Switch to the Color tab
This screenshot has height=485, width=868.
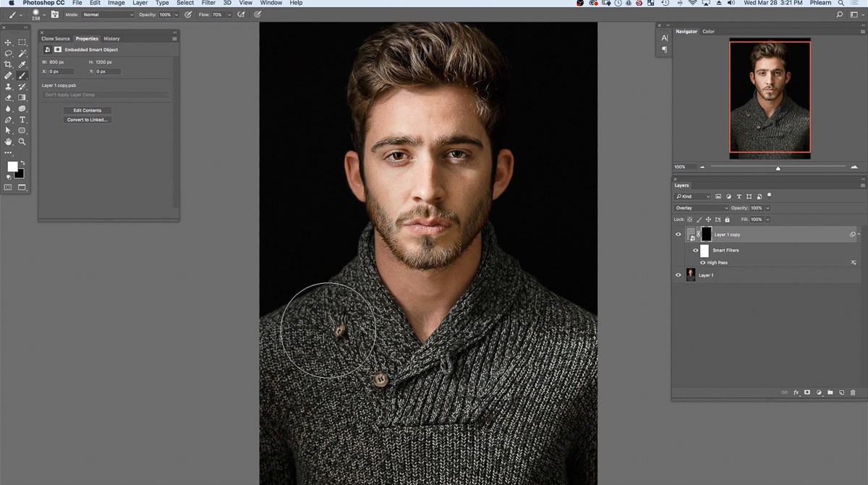click(708, 31)
